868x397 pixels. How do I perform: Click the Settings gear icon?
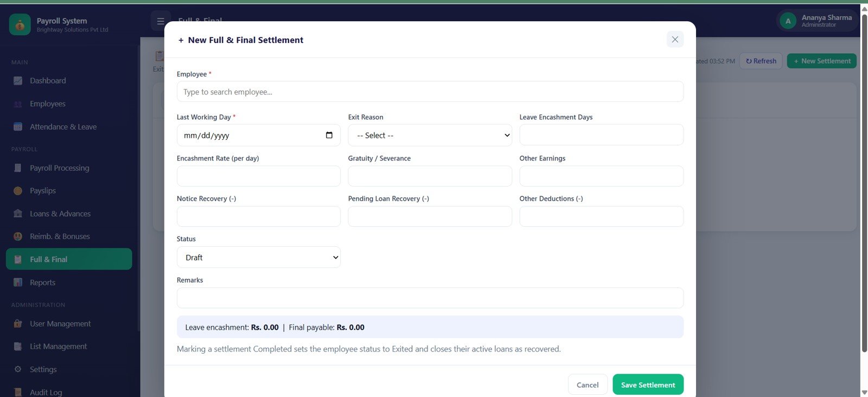(18, 369)
